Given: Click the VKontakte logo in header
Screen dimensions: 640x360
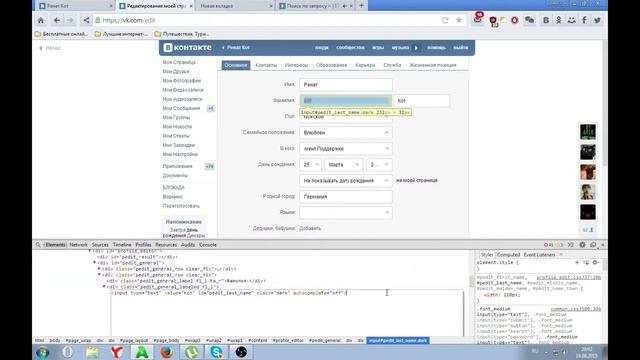Looking at the screenshot, I should (x=188, y=47).
